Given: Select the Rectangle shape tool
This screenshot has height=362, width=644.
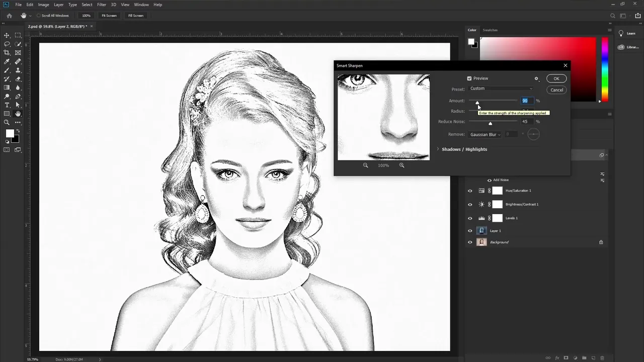Looking at the screenshot, I should coord(7,114).
